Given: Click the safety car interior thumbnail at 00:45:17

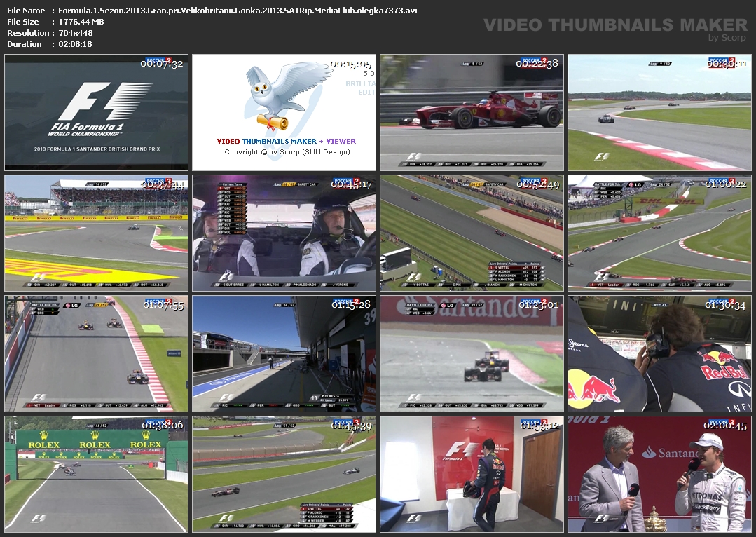Looking at the screenshot, I should [284, 233].
